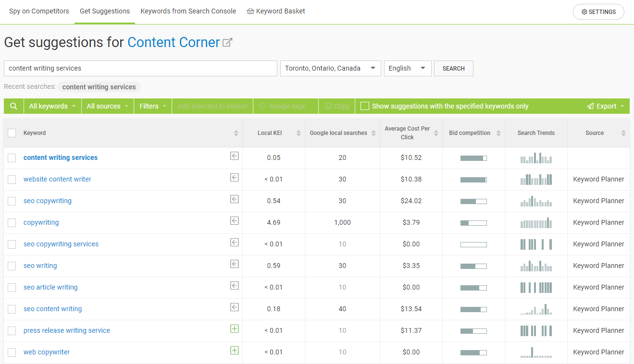Select the search magnifier icon on green toolbar
634x364 pixels.
(x=13, y=106)
